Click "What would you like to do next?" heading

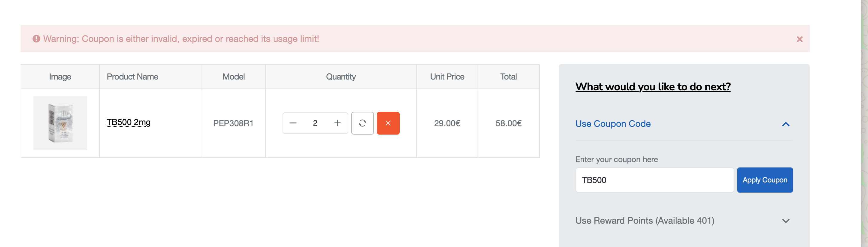(x=652, y=87)
